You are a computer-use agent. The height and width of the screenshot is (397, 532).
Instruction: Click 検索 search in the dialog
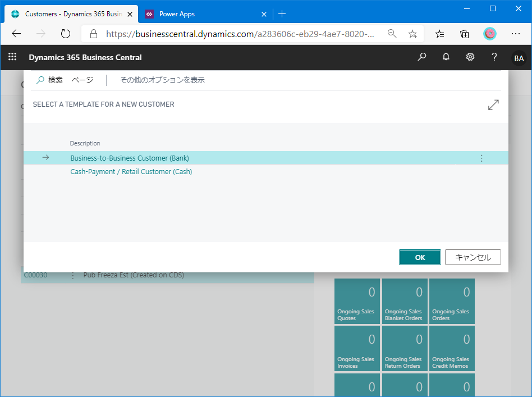tap(49, 80)
